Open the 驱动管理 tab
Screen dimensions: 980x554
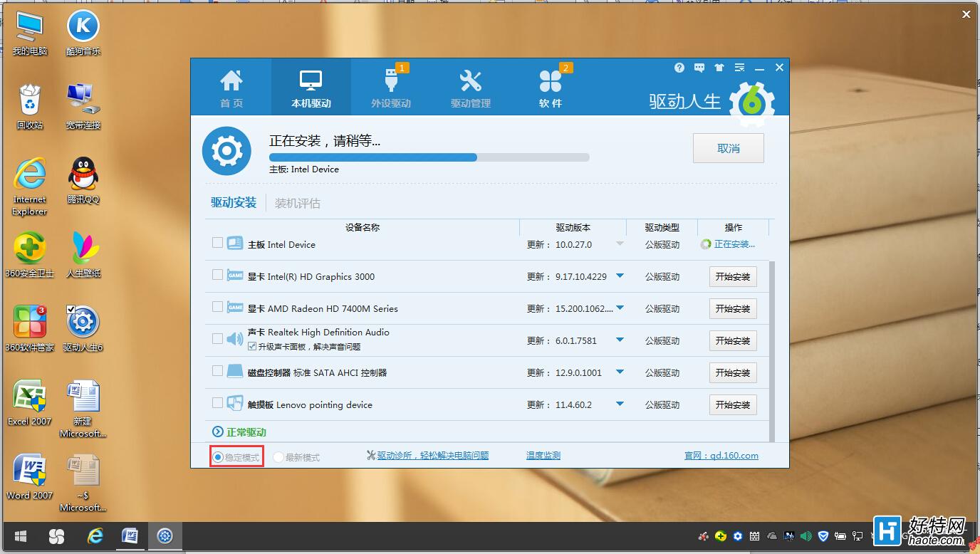(471, 87)
